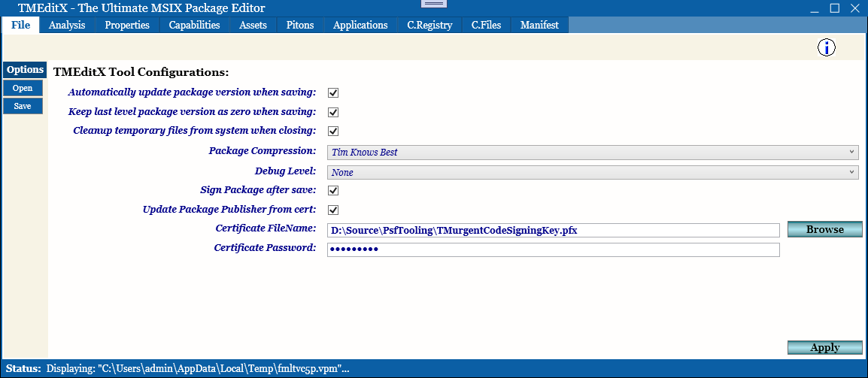The width and height of the screenshot is (868, 378).
Task: Click the Package Compression label
Action: tap(263, 150)
